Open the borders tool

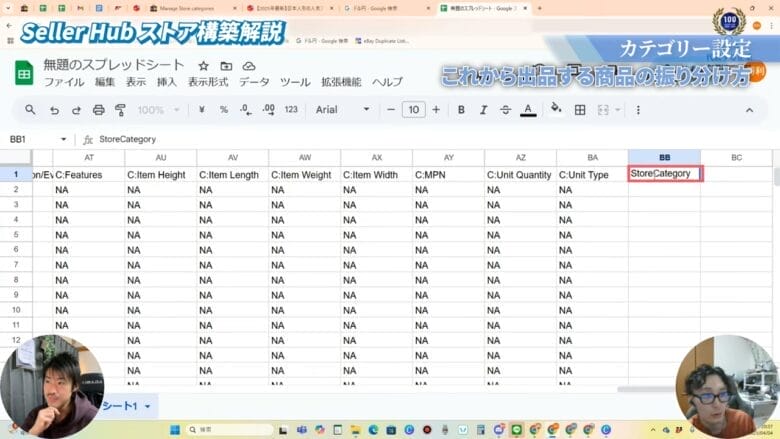pos(580,110)
